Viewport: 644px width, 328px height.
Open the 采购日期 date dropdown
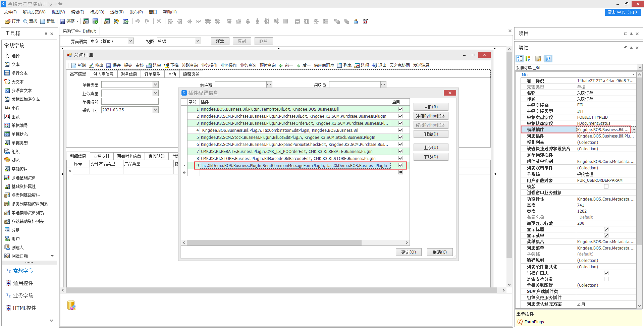[156, 110]
